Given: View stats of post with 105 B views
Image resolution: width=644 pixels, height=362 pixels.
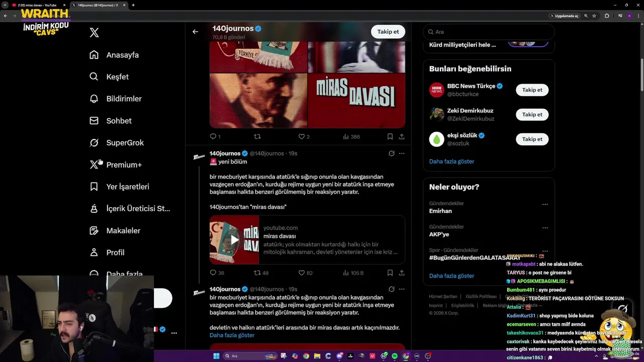Looking at the screenshot, I should click(353, 273).
